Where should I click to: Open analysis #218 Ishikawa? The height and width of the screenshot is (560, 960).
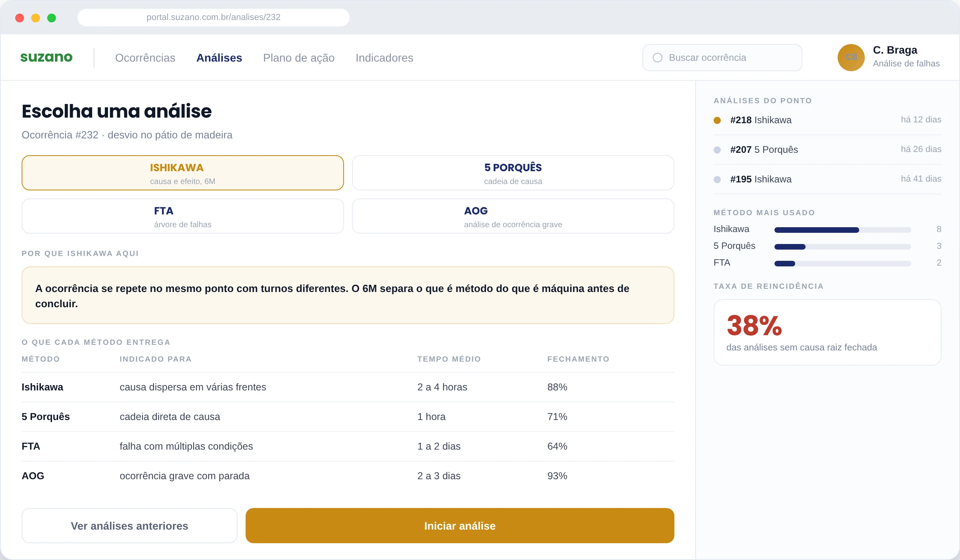827,120
